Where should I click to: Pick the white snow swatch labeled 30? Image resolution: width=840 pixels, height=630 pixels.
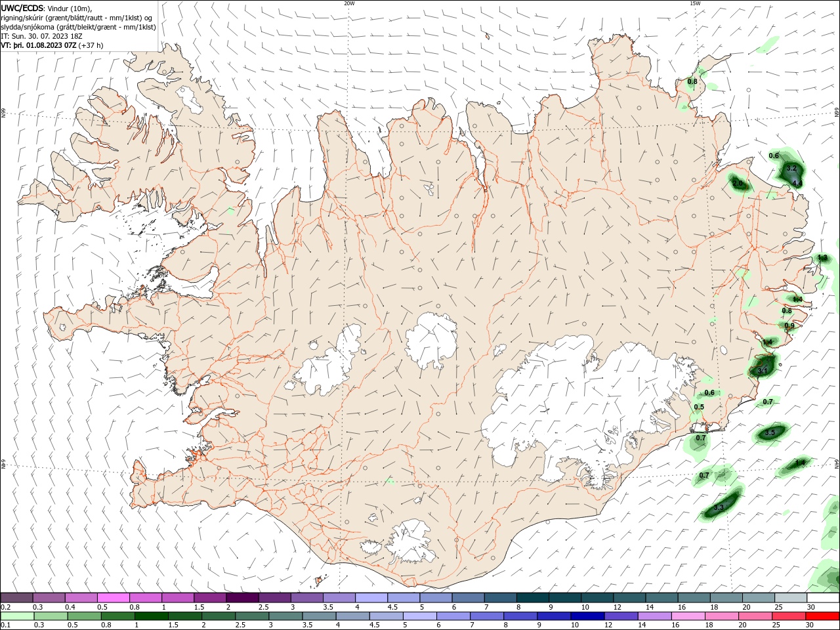(823, 598)
